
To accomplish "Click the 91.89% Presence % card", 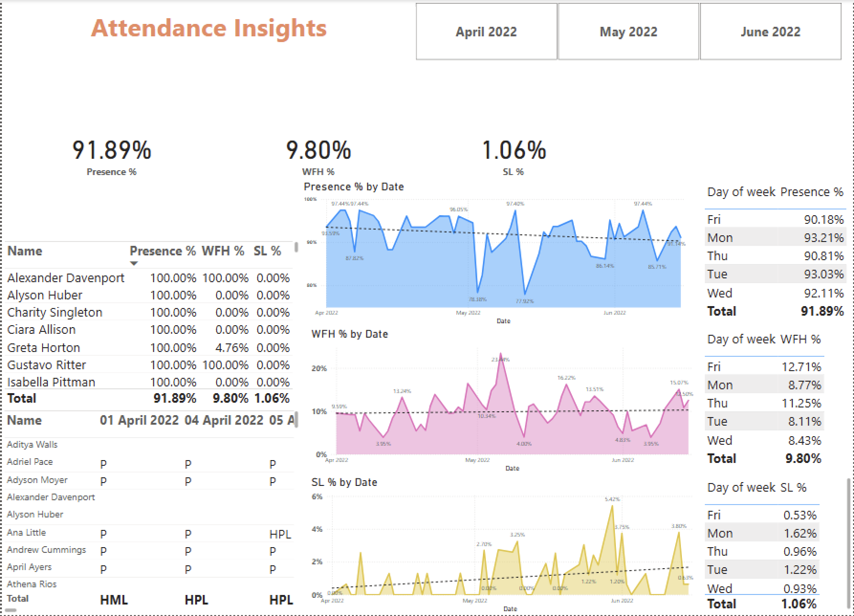I will [x=111, y=150].
